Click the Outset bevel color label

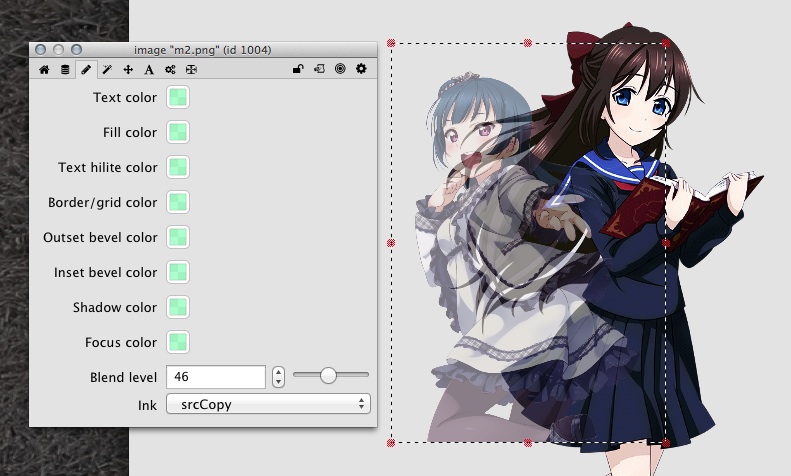[x=100, y=237]
